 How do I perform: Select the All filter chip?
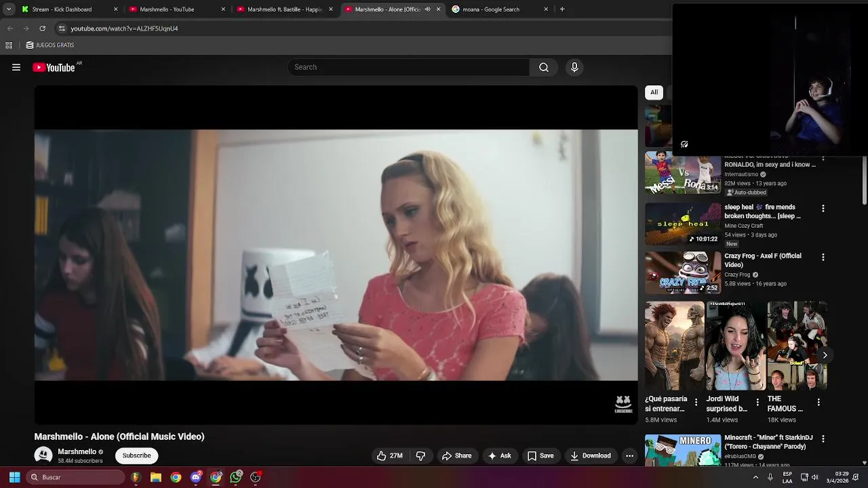pyautogui.click(x=654, y=92)
